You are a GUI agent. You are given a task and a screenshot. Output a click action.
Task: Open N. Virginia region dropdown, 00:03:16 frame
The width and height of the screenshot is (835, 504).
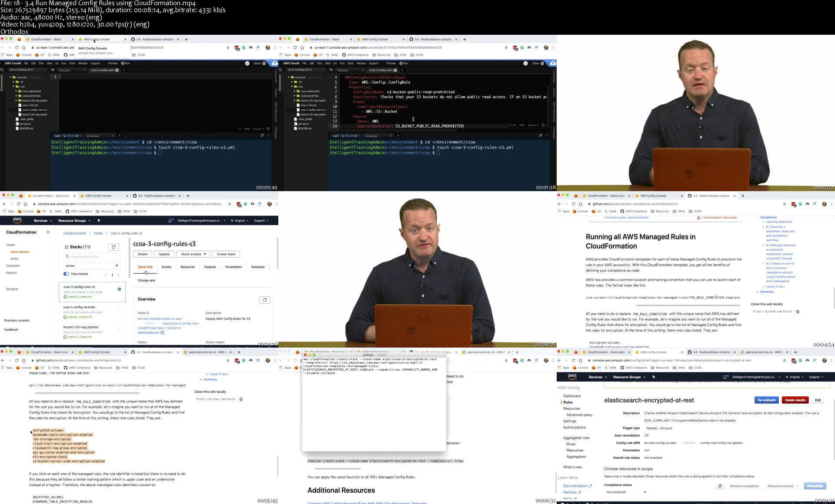pyautogui.click(x=240, y=221)
